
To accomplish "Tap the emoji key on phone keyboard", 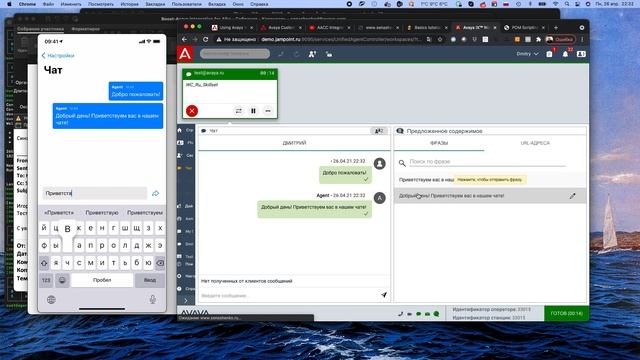I will pyautogui.click(x=62, y=280).
